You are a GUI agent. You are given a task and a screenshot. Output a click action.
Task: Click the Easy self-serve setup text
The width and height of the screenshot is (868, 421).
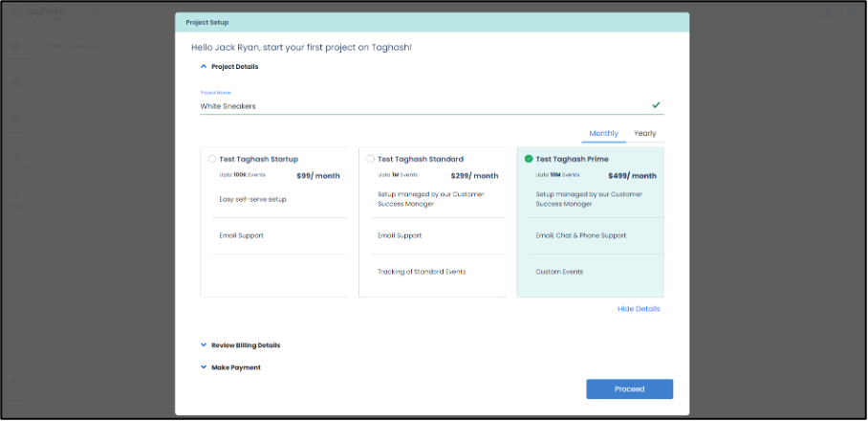(252, 199)
